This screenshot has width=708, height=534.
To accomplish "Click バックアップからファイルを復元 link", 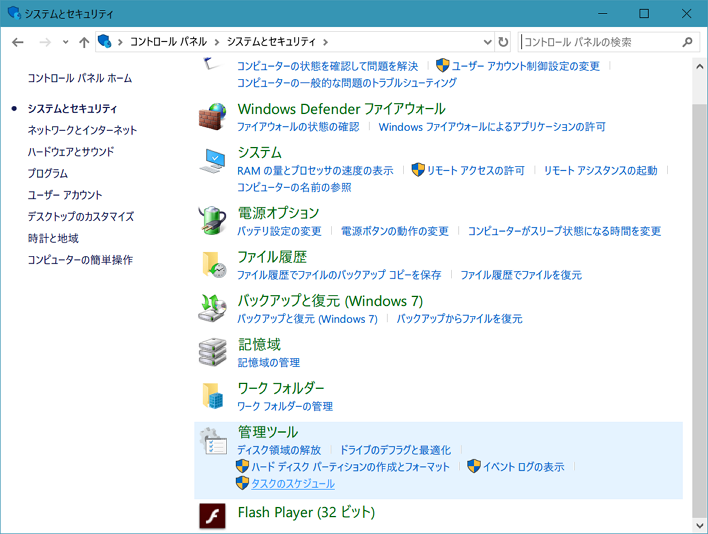I will (459, 319).
